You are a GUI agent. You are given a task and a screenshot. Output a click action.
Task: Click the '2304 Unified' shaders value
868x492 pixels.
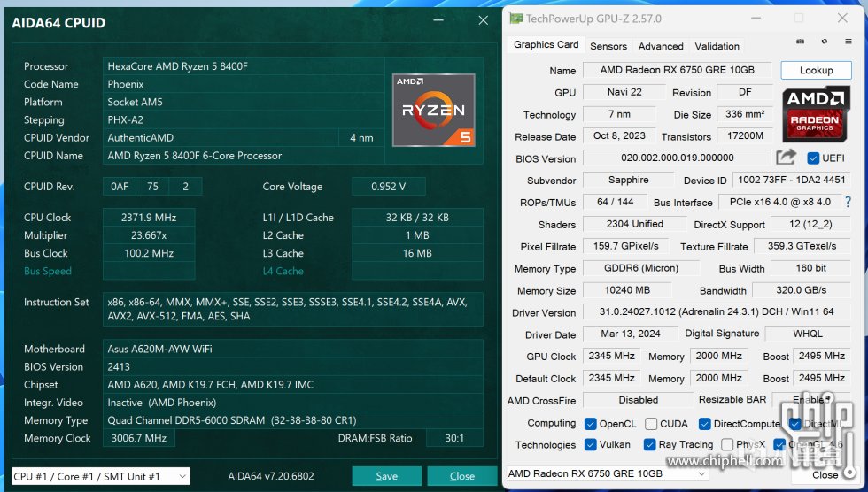(x=634, y=224)
